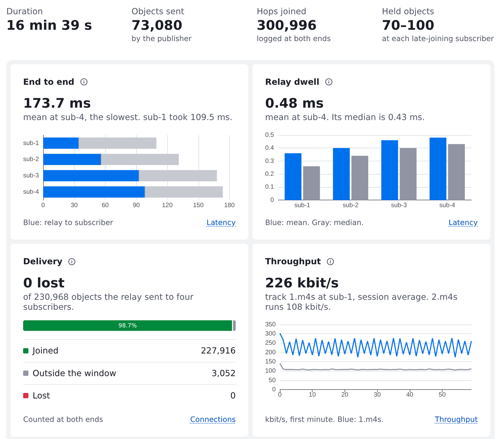Follow the Connections link
504x439 pixels.
(213, 419)
